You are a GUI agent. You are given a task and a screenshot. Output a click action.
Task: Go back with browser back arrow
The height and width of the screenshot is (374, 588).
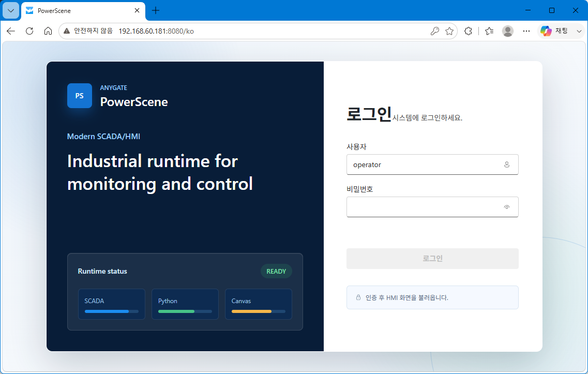[x=11, y=31]
